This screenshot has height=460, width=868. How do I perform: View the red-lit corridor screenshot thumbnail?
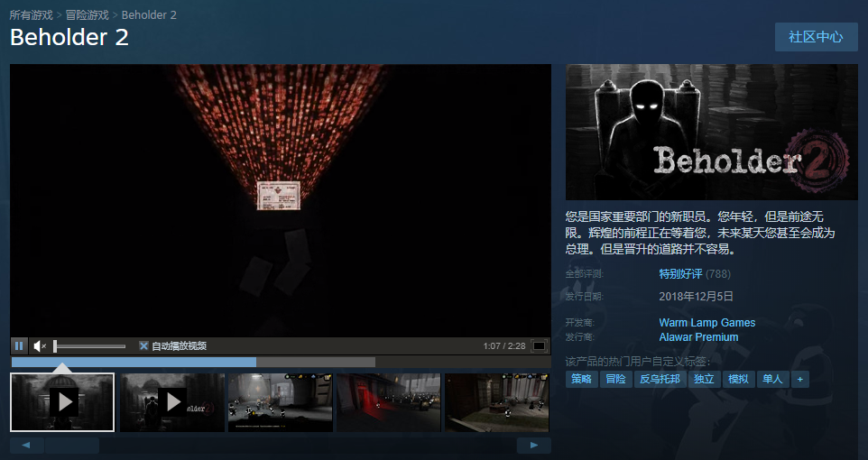389,402
